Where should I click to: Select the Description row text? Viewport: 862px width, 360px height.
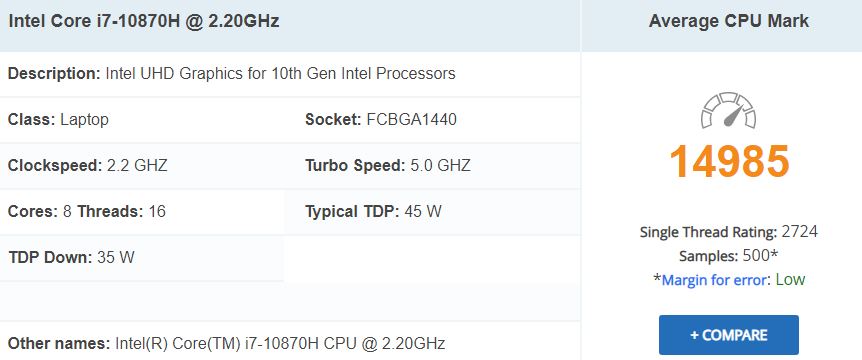pos(231,74)
